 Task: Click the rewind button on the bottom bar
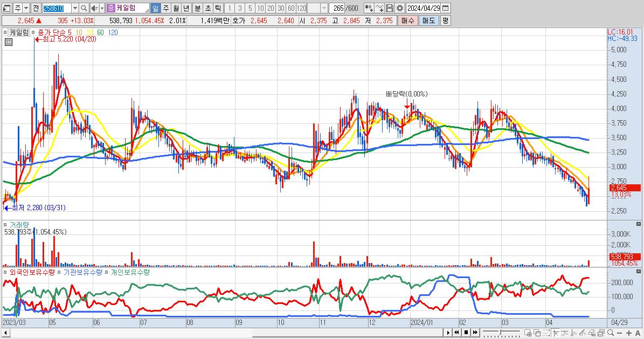(456, 333)
